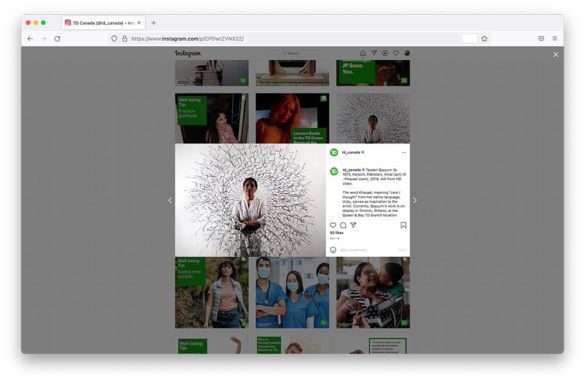The height and width of the screenshot is (376, 585).
Task: Open the Well-being Tip woman with scarf thumbnail
Action: click(212, 118)
